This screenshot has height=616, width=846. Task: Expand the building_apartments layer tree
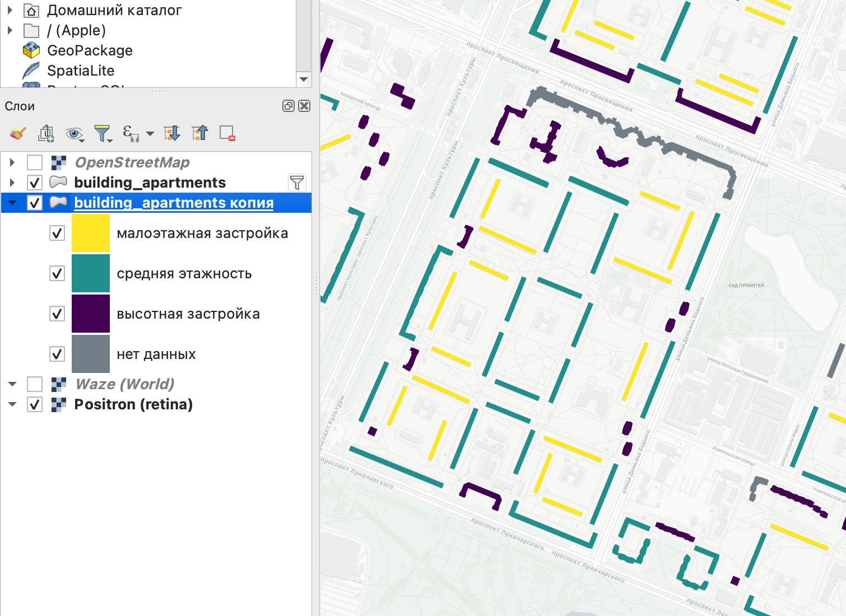(x=12, y=183)
